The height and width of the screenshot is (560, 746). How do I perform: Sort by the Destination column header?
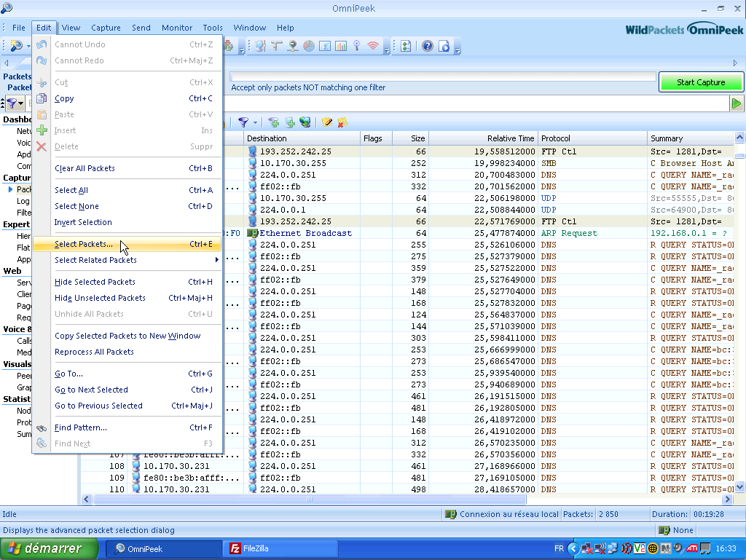click(x=302, y=138)
